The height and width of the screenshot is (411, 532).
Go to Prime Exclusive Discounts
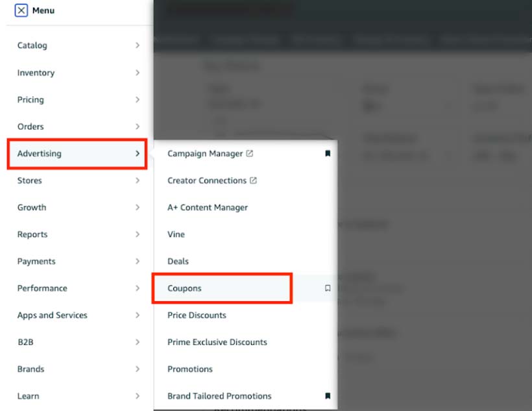217,342
